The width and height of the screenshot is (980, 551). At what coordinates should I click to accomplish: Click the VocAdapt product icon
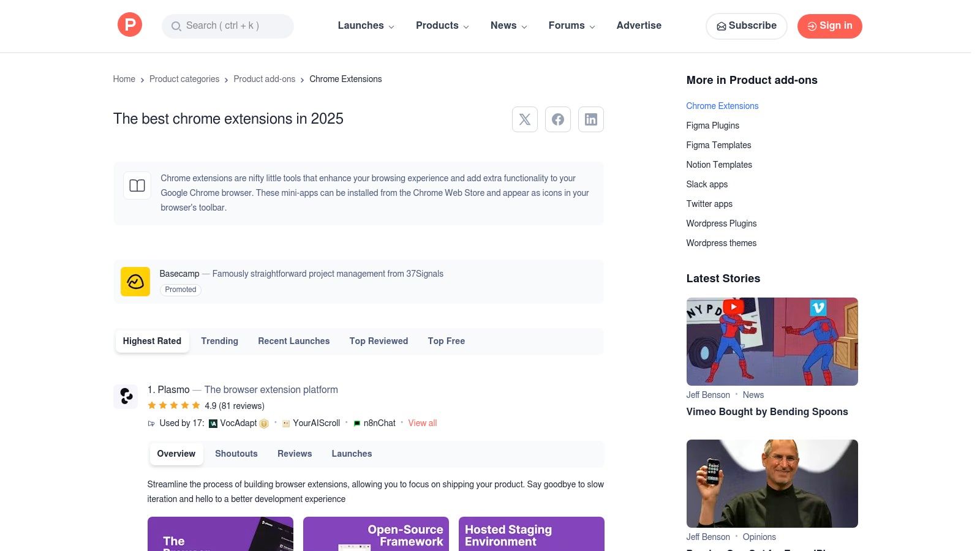(x=213, y=424)
